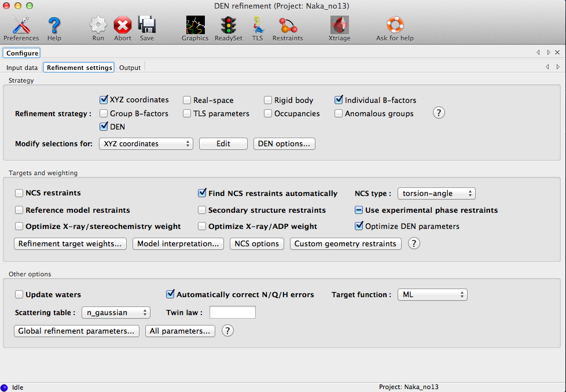Open Refinement target weights settings
This screenshot has width=566, height=392.
coord(70,244)
